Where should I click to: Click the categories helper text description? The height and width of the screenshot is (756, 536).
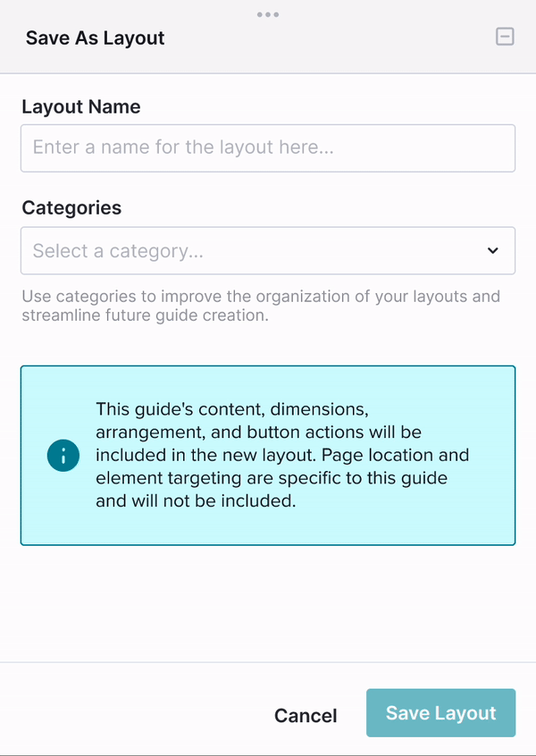(261, 306)
